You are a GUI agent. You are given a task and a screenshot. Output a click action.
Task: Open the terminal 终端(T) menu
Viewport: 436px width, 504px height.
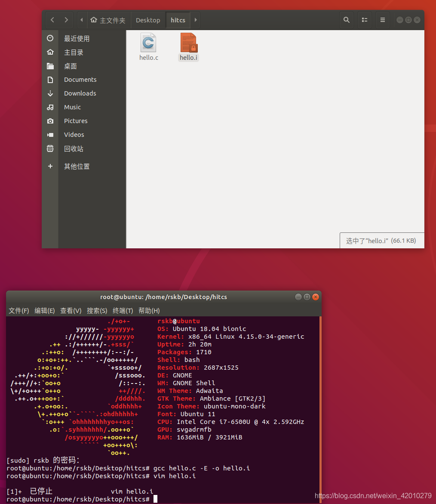[123, 310]
